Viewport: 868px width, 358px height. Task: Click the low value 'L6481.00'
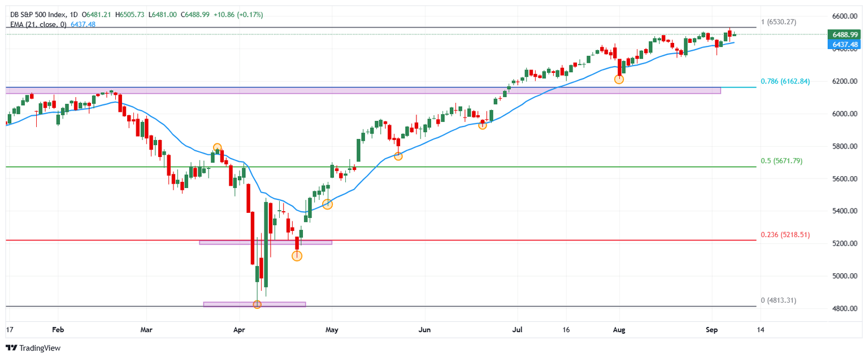162,14
